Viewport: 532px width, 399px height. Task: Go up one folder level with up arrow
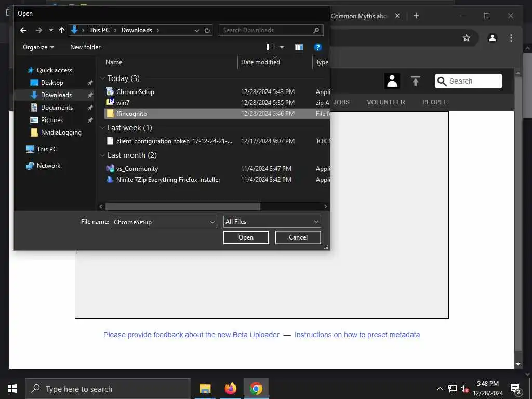tap(62, 30)
